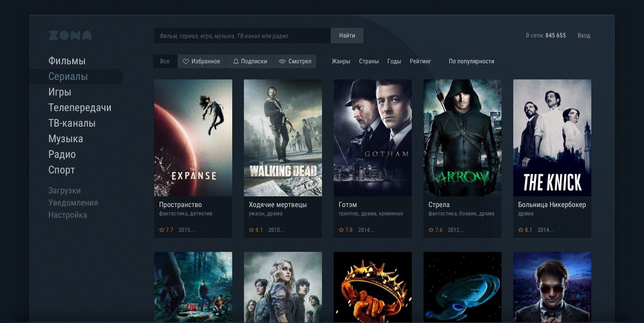Change sorting via По популярности
This screenshot has width=644, height=323.
(x=471, y=61)
